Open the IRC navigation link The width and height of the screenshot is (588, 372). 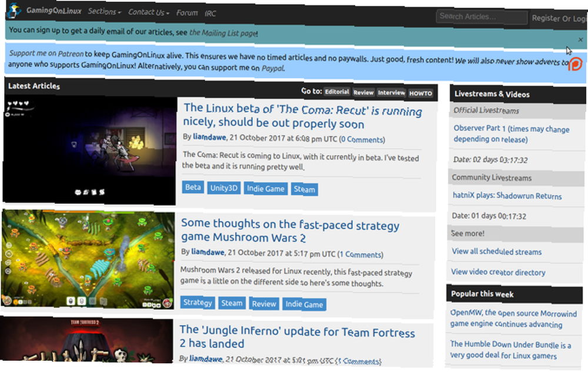(211, 14)
